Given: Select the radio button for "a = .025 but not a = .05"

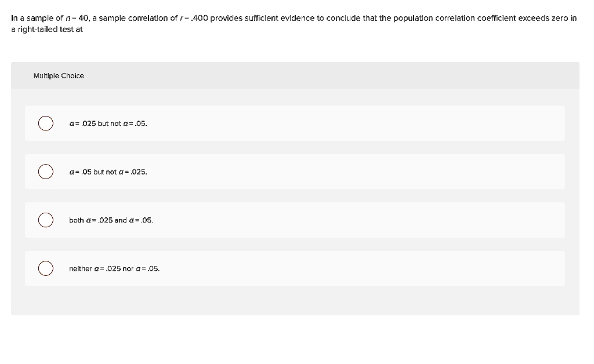Looking at the screenshot, I should [46, 123].
